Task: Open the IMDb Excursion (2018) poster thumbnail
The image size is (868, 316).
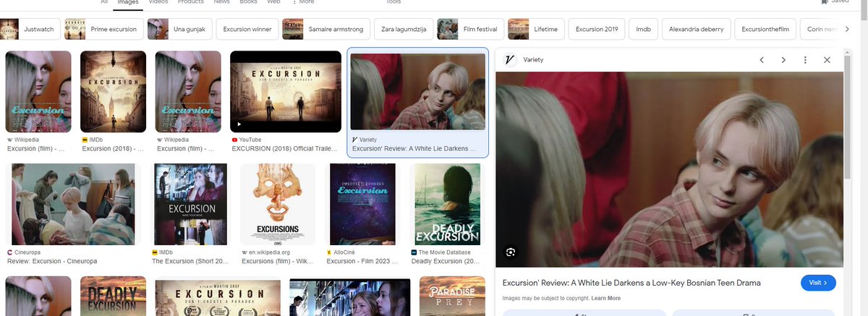Action: (x=113, y=91)
